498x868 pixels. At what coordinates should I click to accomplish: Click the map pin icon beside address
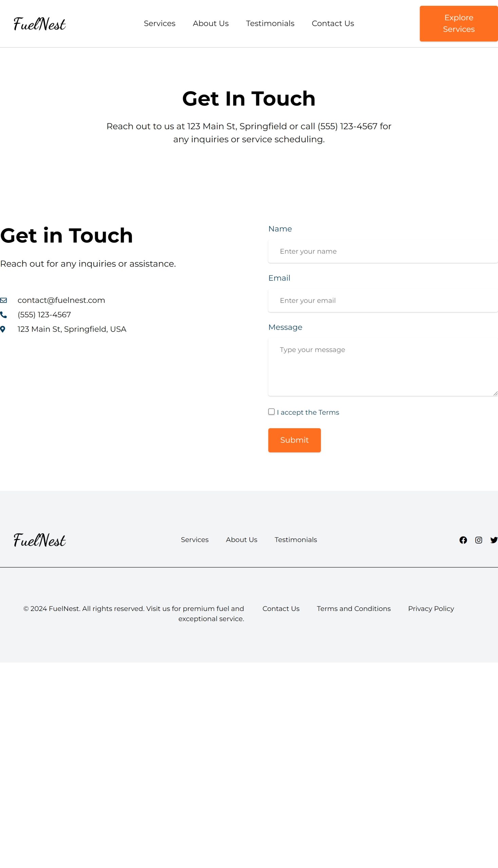3,329
